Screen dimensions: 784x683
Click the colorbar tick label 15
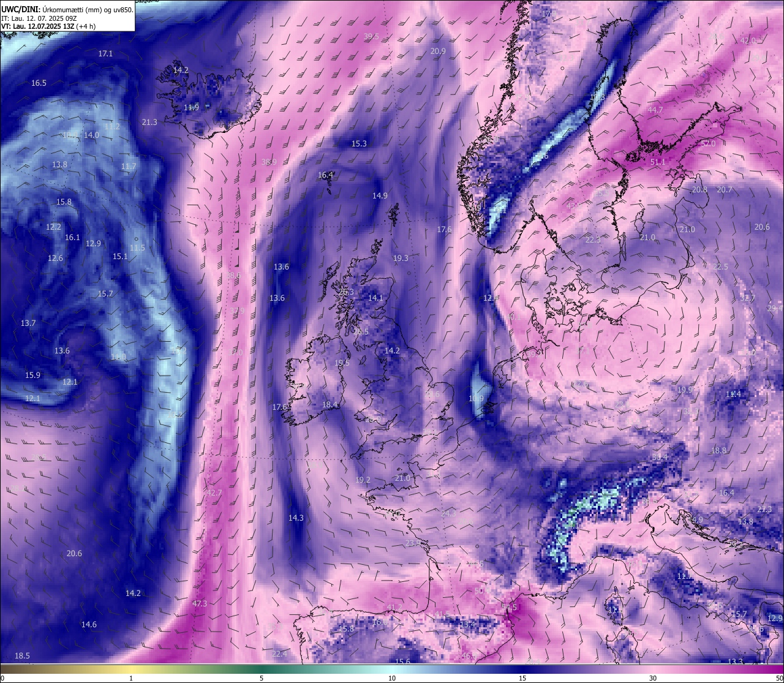pos(522,678)
